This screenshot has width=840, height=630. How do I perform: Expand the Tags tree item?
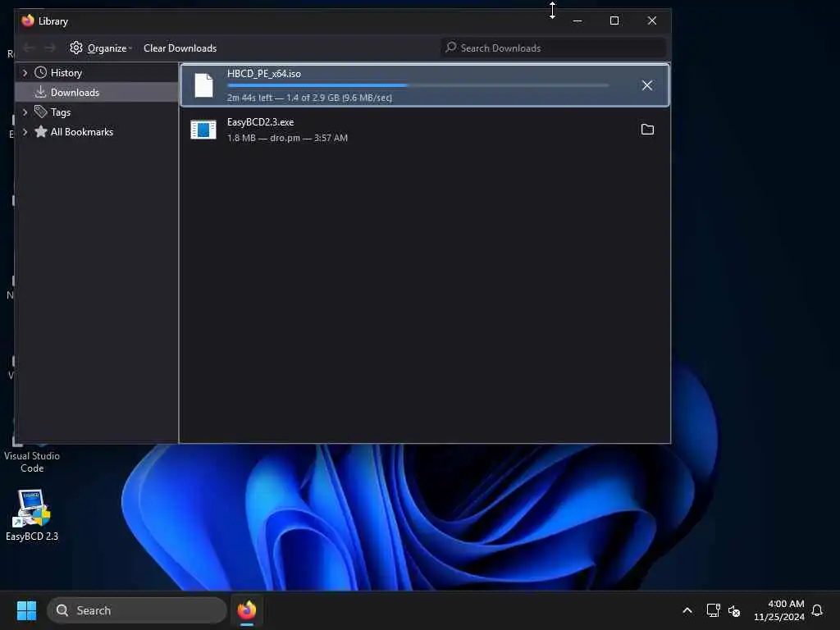pos(25,112)
